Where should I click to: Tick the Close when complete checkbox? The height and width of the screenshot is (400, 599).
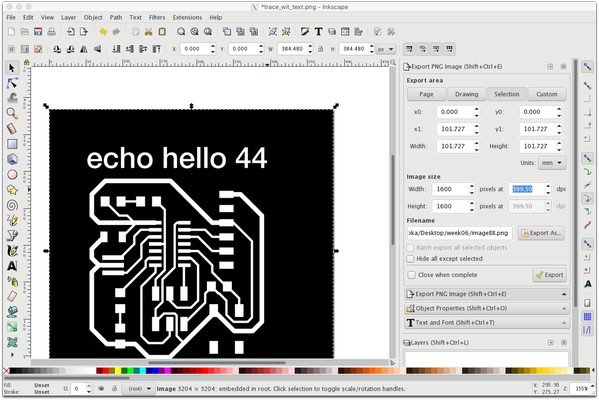(411, 275)
